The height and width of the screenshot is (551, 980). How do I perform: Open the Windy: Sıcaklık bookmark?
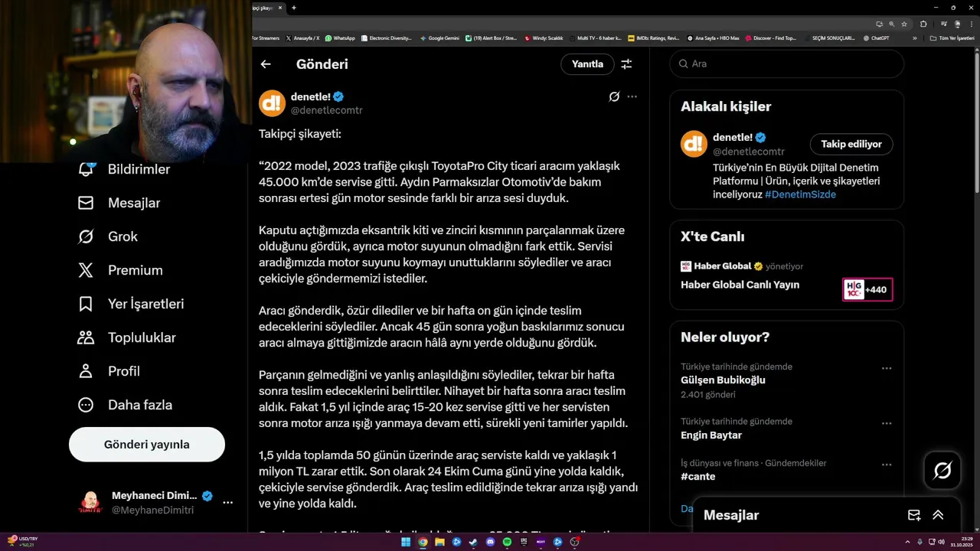544,37
